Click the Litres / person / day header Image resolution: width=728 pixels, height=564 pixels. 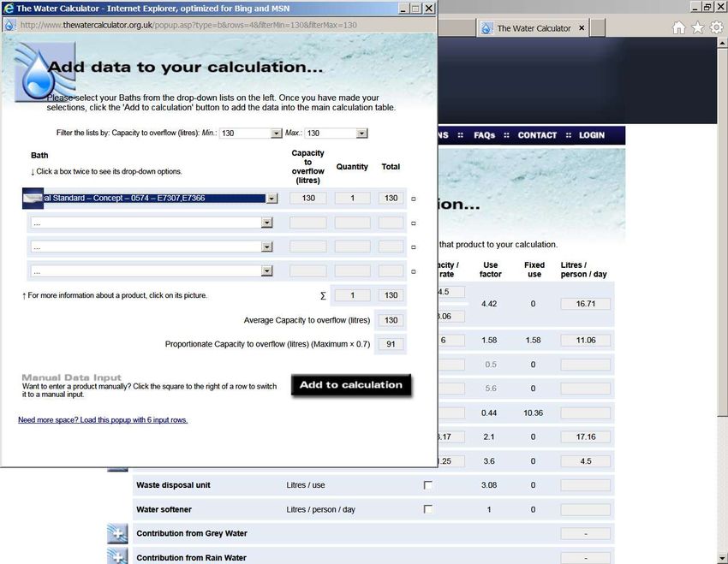[583, 270]
